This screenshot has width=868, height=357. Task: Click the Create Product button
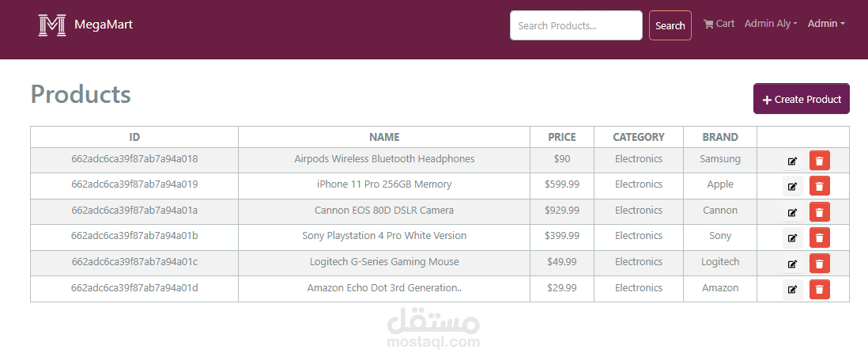click(801, 99)
